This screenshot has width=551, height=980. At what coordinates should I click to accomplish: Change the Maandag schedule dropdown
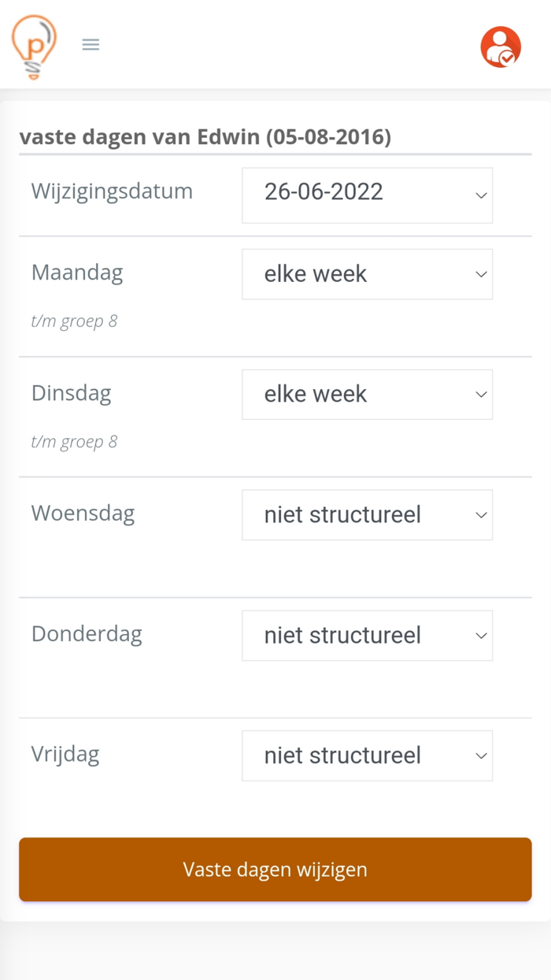pos(367,273)
